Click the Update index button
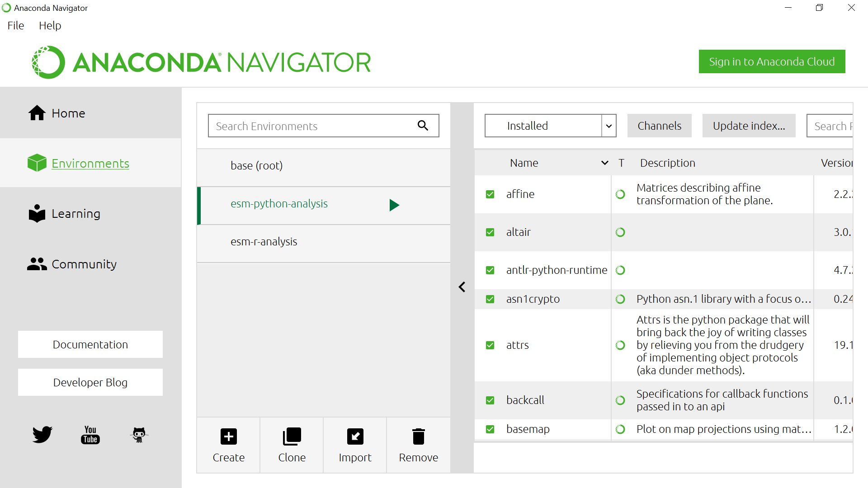The height and width of the screenshot is (488, 868). click(749, 126)
